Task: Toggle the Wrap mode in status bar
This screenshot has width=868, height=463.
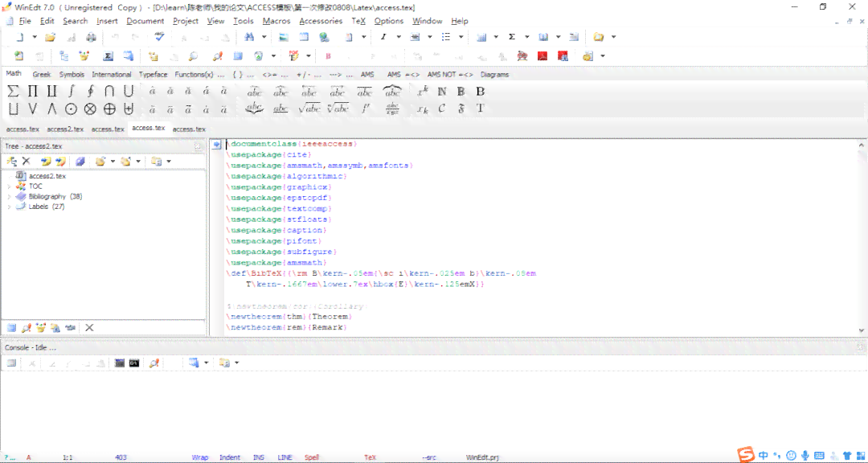Action: pos(200,457)
